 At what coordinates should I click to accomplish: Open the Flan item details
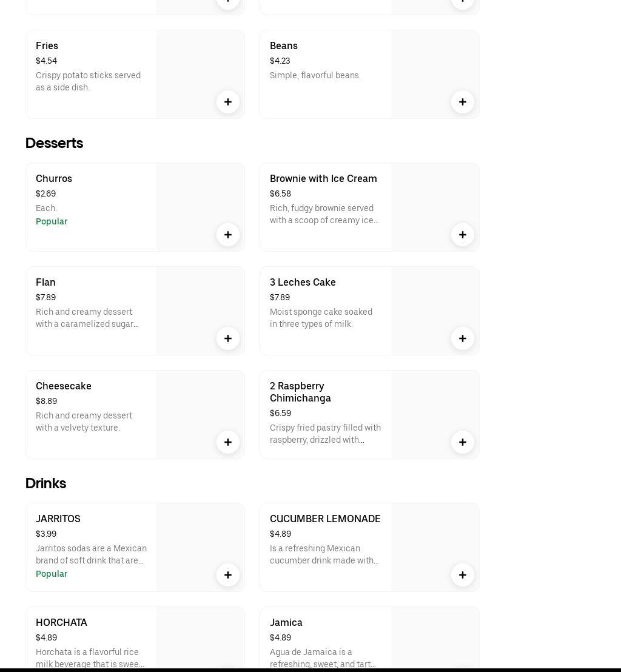coord(45,282)
